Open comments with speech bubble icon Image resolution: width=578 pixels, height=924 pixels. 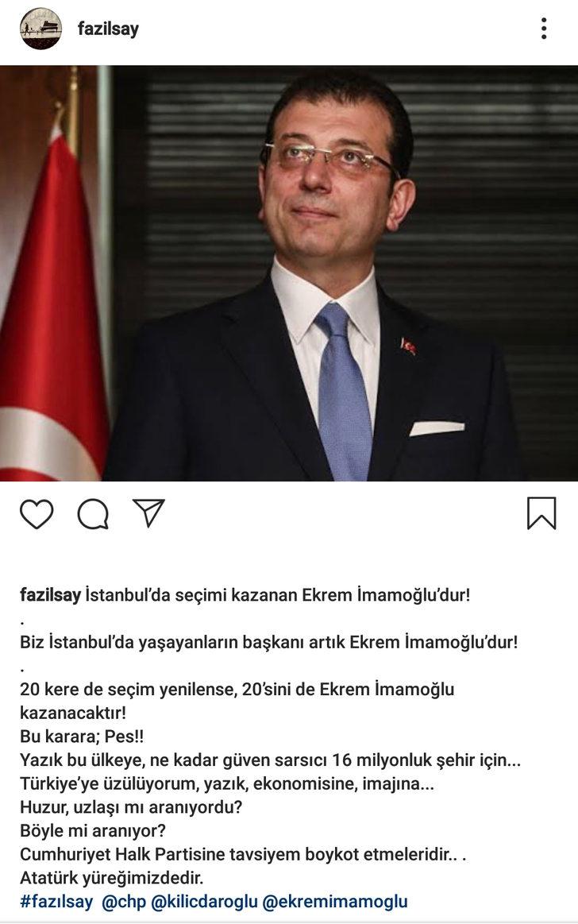click(x=93, y=514)
